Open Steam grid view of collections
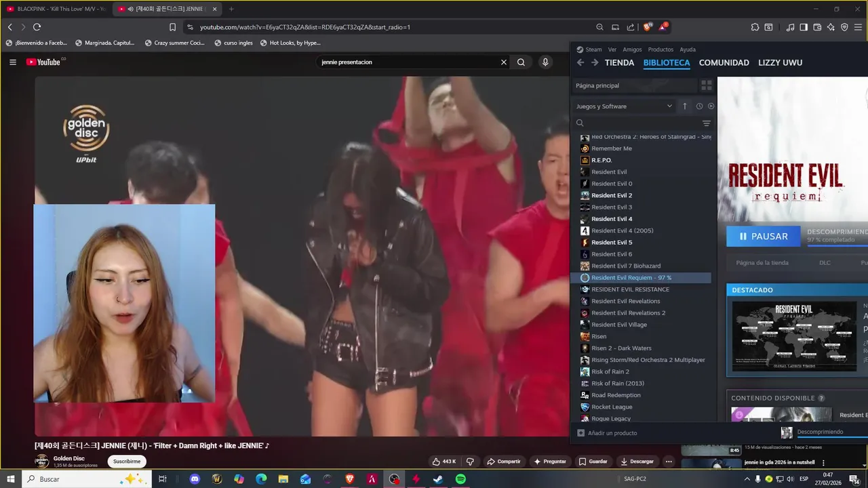This screenshot has width=868, height=488. (x=707, y=85)
